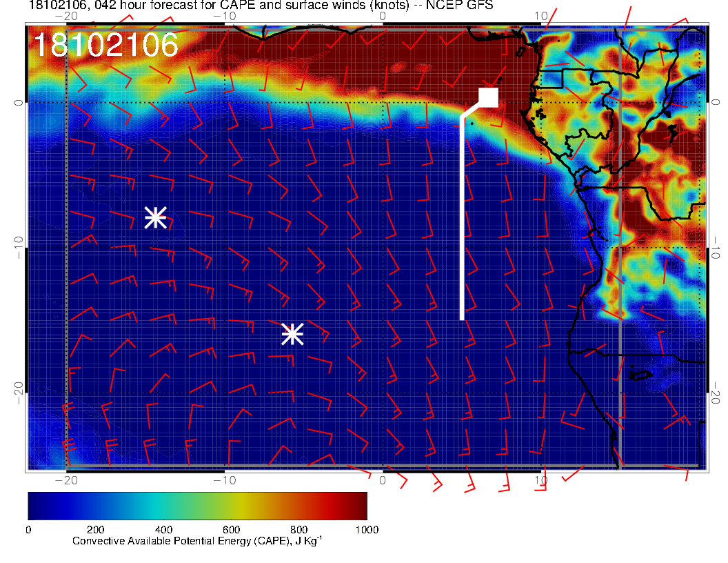Click the colorbar tick label '200'
Viewport: 728px width, 563px height.
tap(96, 530)
